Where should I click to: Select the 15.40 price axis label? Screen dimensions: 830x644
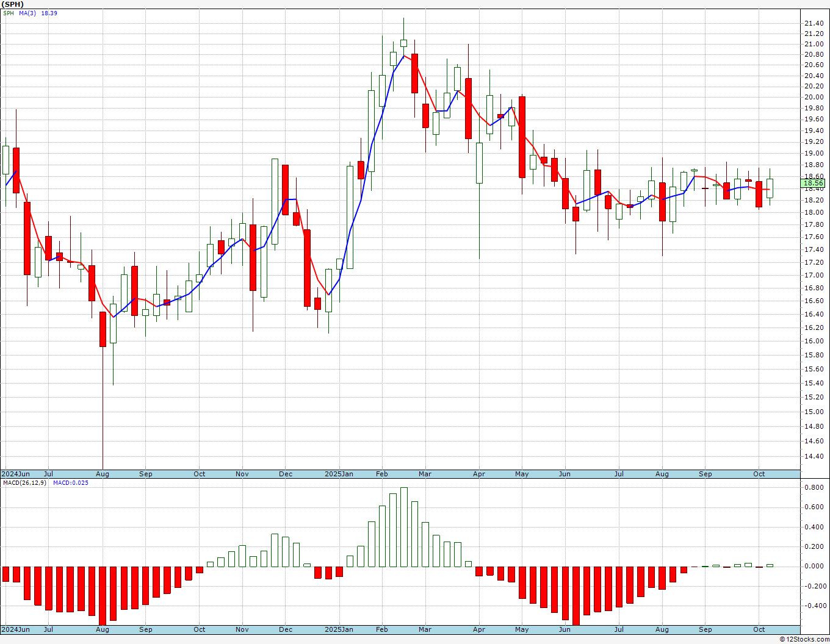pyautogui.click(x=814, y=384)
